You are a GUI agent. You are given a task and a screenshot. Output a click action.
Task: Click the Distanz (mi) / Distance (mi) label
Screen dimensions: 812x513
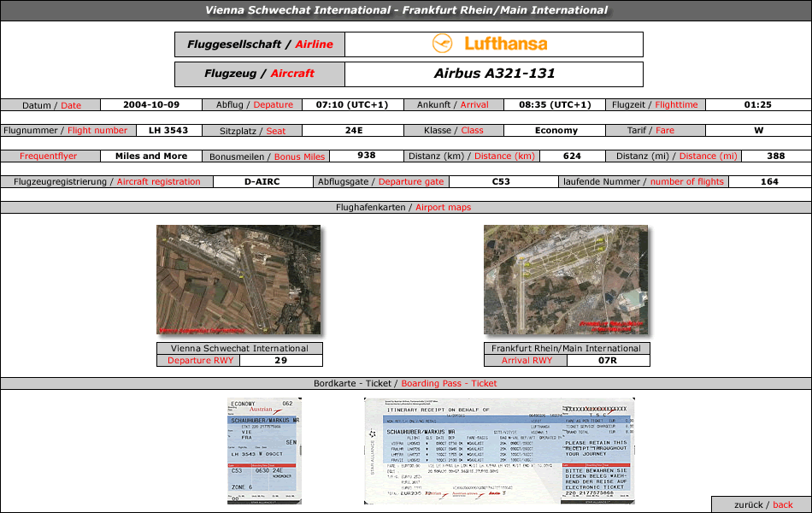pos(674,156)
